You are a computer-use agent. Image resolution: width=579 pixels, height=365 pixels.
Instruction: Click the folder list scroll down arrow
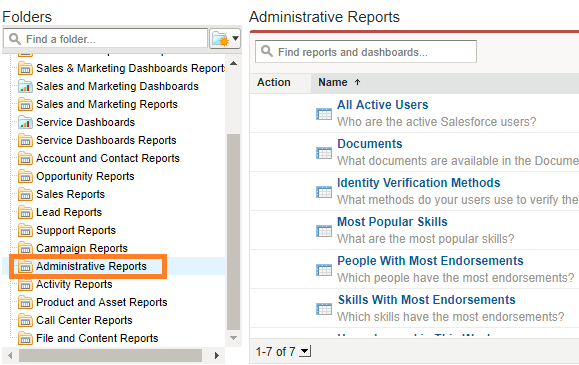pos(233,338)
